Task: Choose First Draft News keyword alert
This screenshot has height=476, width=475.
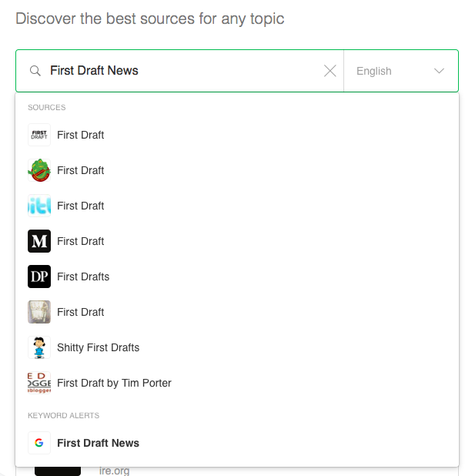Action: (x=99, y=443)
